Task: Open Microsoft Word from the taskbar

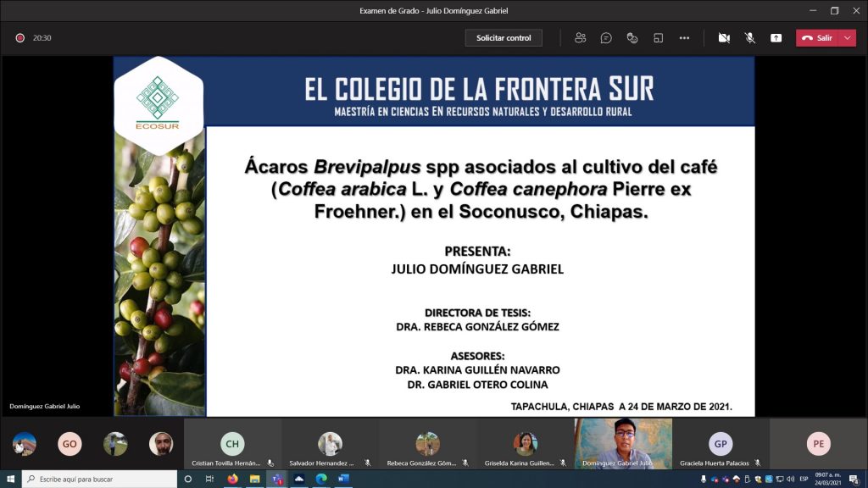Action: tap(343, 479)
